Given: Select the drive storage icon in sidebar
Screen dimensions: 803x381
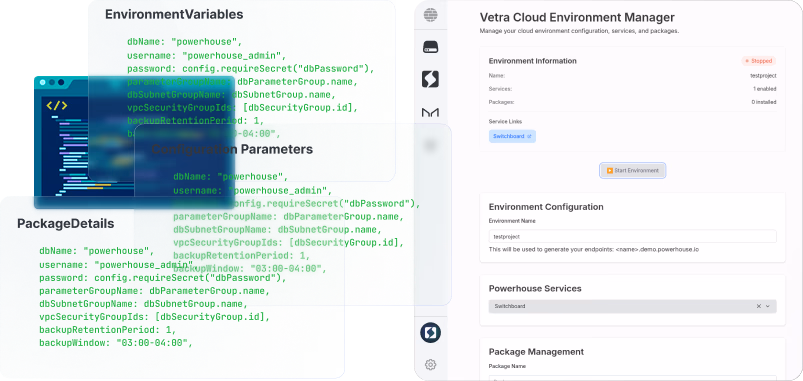Looking at the screenshot, I should (x=431, y=48).
